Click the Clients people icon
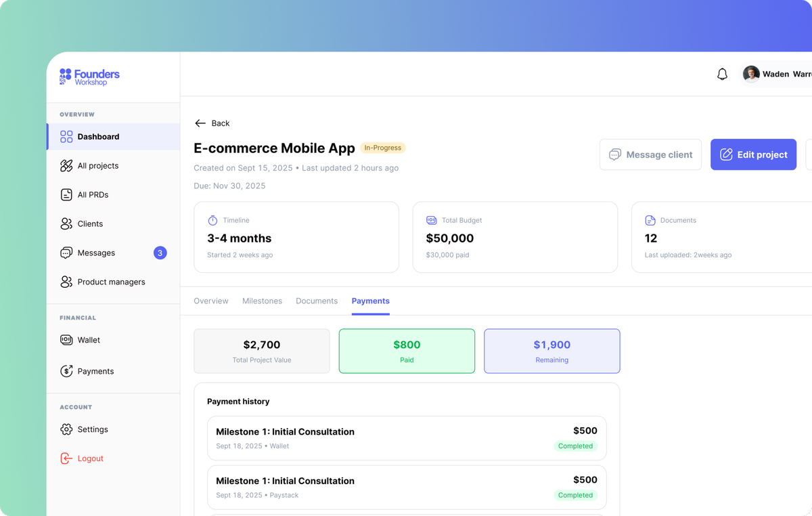The image size is (812, 516). pos(66,223)
